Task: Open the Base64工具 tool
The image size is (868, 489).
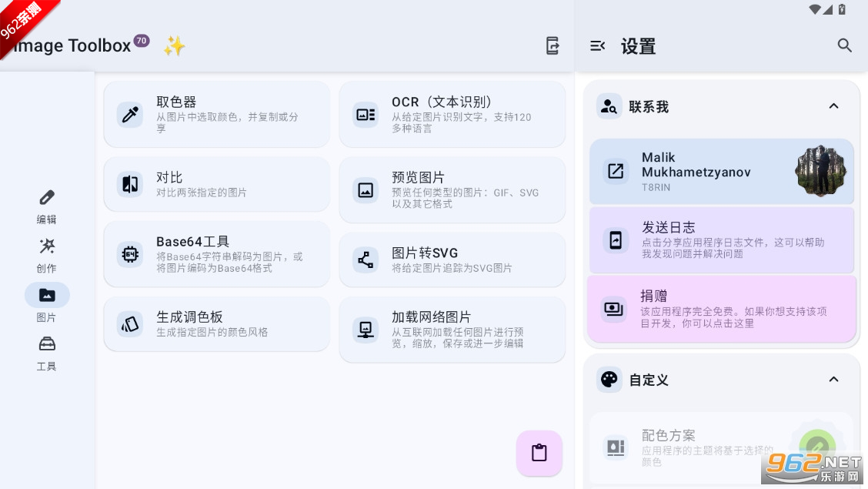Action: point(216,254)
